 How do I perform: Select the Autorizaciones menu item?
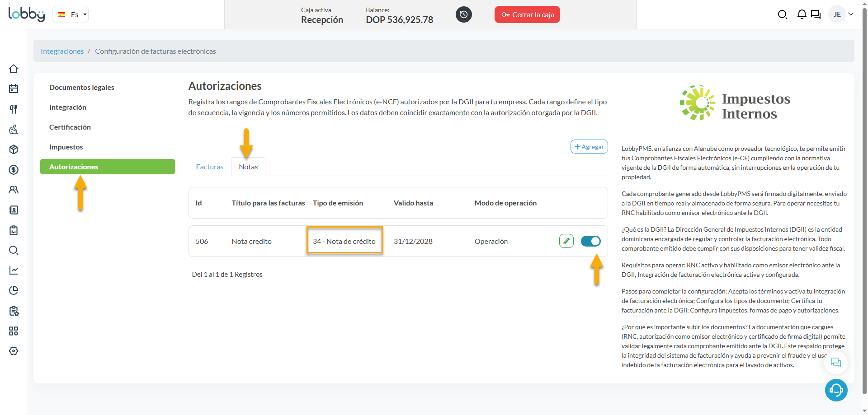tap(108, 167)
